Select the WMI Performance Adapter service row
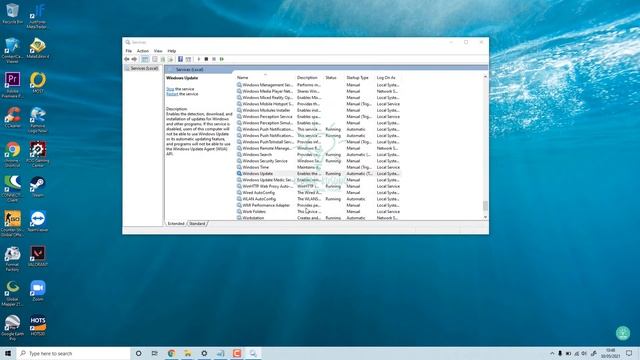The height and width of the screenshot is (360, 640). pyautogui.click(x=318, y=205)
